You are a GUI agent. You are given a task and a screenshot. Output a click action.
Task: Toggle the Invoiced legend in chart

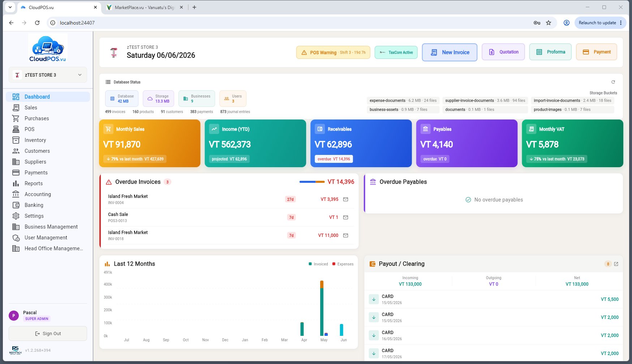318,264
